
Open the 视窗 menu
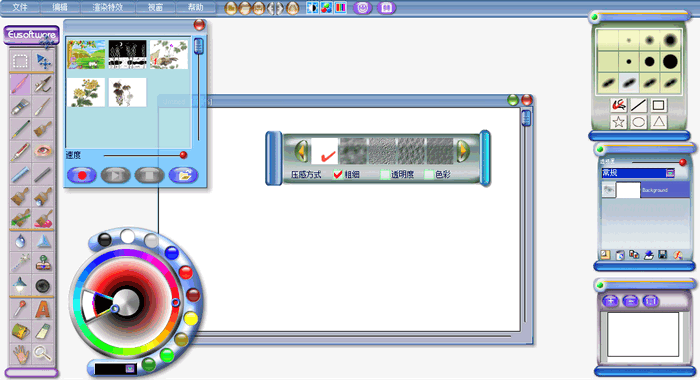(x=155, y=7)
